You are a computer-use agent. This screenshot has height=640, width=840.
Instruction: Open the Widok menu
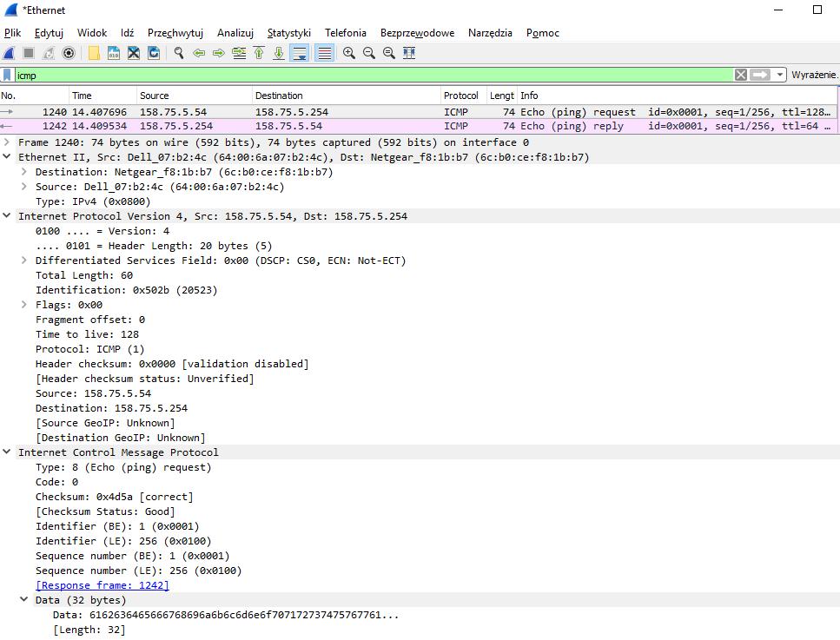pos(92,33)
